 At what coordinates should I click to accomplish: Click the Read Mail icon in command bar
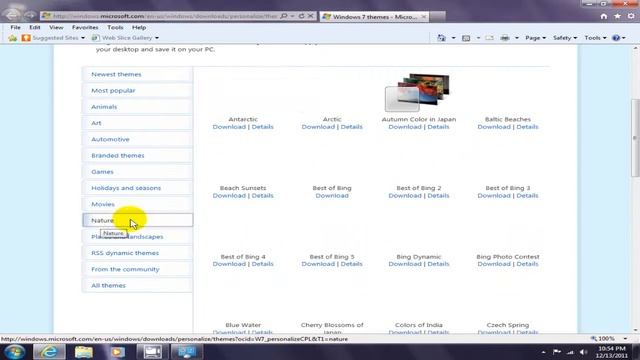489,38
